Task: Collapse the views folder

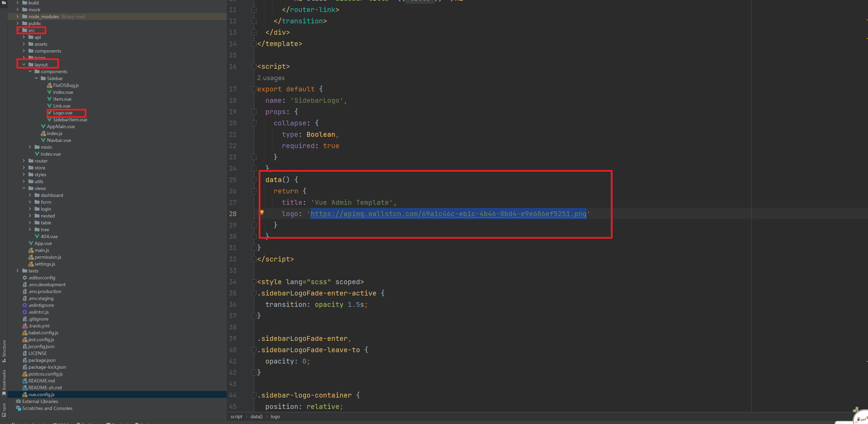Action: tap(24, 188)
